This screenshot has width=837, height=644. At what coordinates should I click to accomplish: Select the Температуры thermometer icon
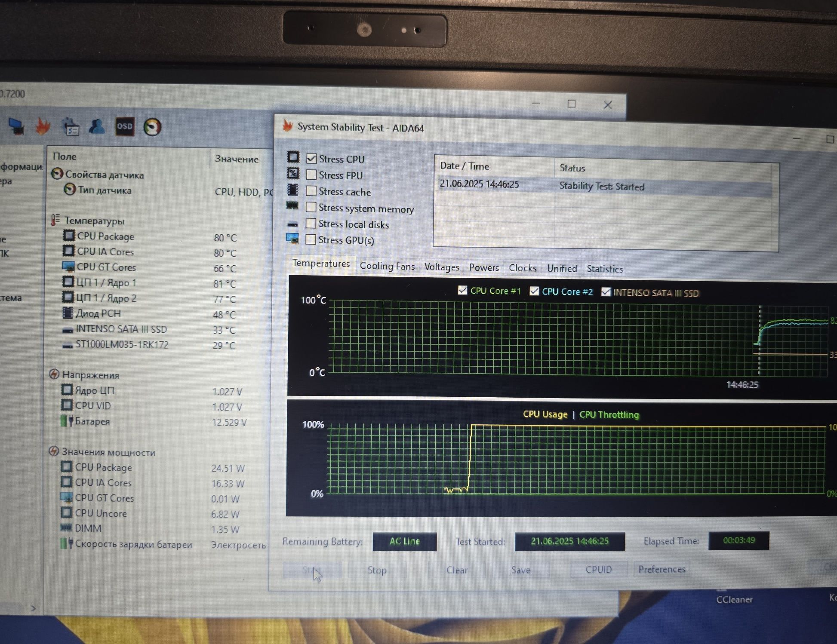click(55, 220)
